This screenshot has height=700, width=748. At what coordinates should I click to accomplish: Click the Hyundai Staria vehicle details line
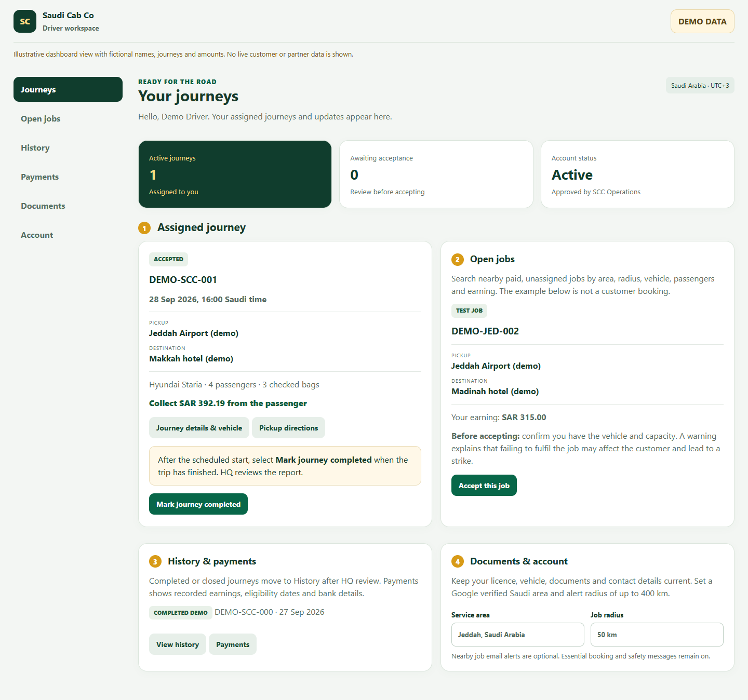234,384
